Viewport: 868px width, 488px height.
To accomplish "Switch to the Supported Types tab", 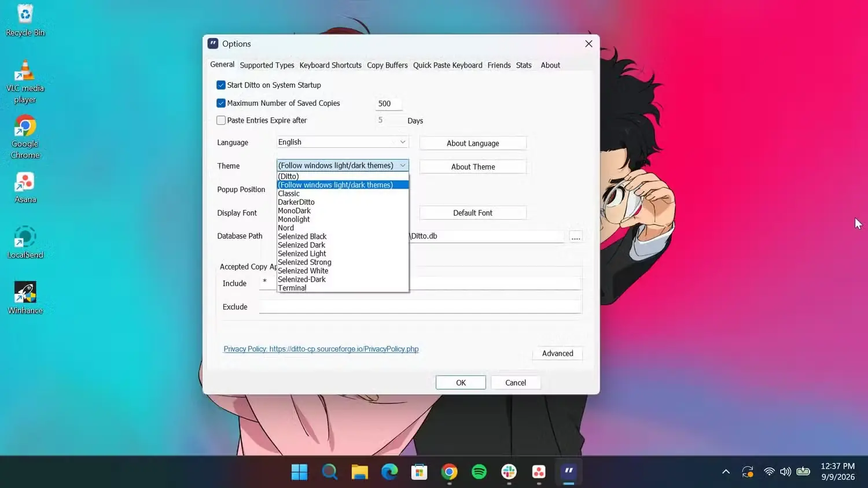I will pyautogui.click(x=267, y=65).
